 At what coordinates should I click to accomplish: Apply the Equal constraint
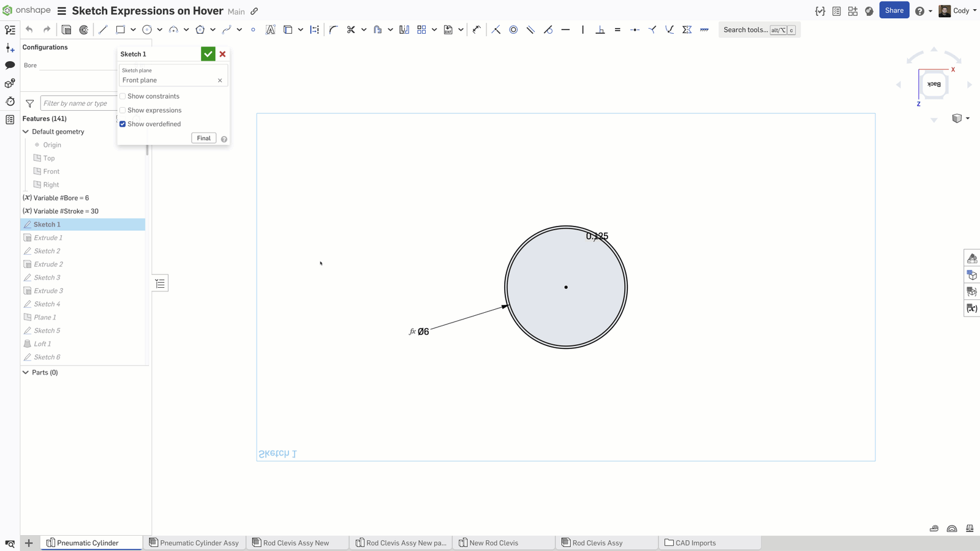point(617,29)
